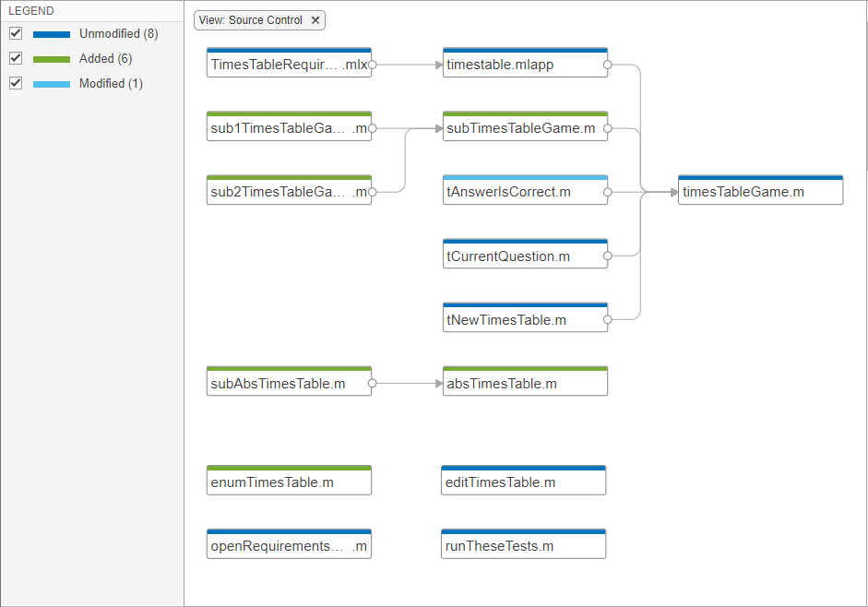This screenshot has width=868, height=607.
Task: Close the Source Control view tag
Action: coord(315,20)
